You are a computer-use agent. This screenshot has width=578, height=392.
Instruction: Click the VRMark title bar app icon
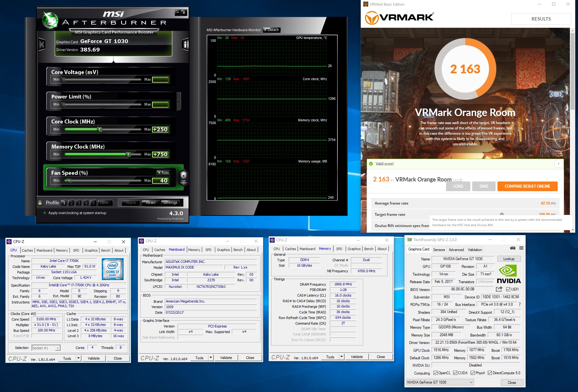(366, 4)
